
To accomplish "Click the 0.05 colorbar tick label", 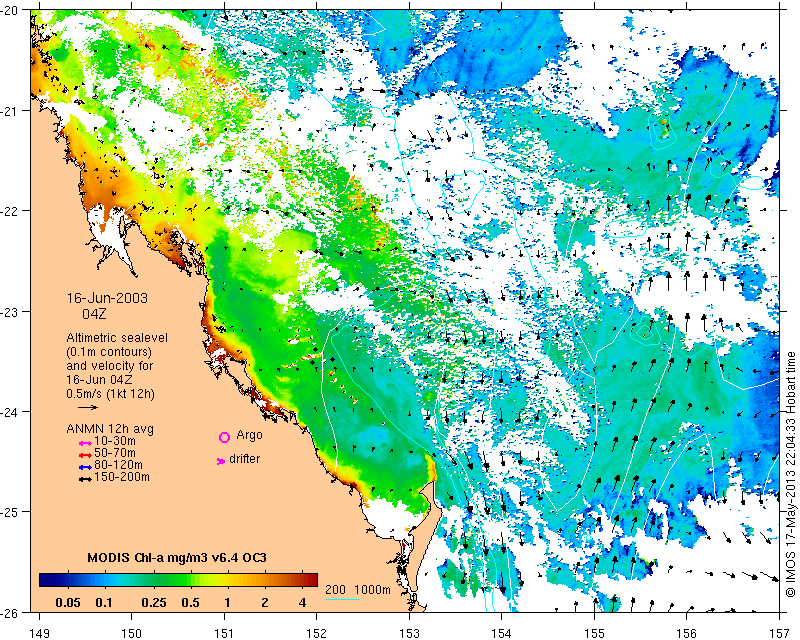I will point(68,603).
